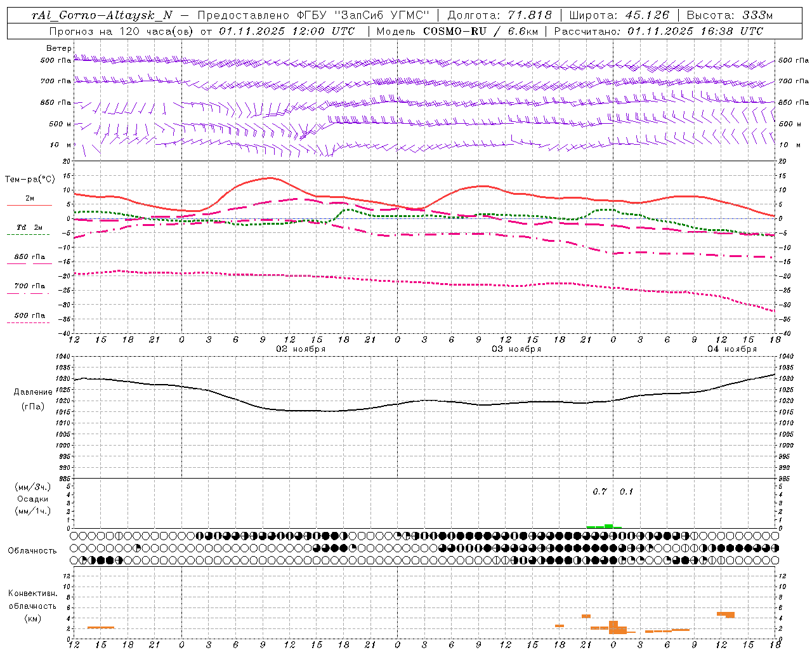Select the Рассчитано: 01.11.2025 16:38 UTC timestamp
The width and height of the screenshot is (812, 650).
coord(658,31)
